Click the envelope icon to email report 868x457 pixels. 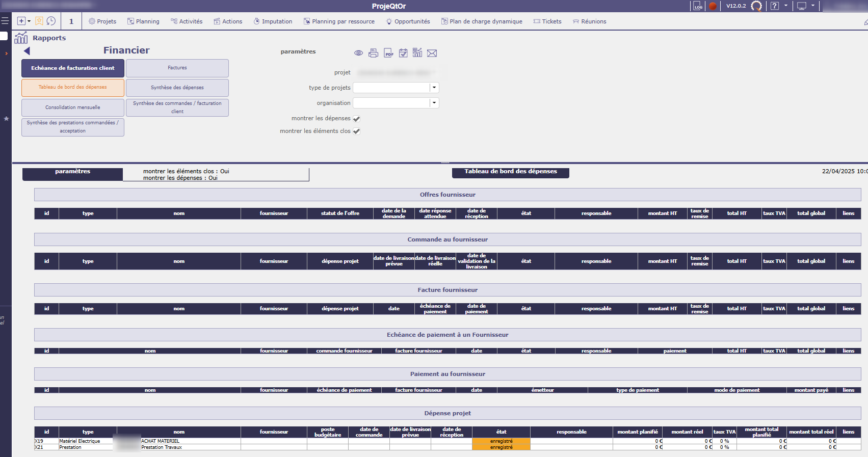coord(432,53)
